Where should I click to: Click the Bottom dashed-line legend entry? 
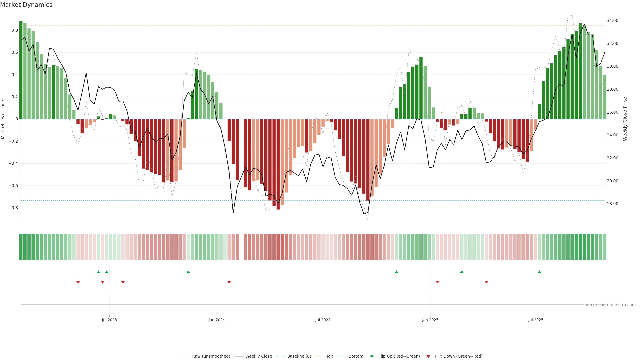point(356,356)
